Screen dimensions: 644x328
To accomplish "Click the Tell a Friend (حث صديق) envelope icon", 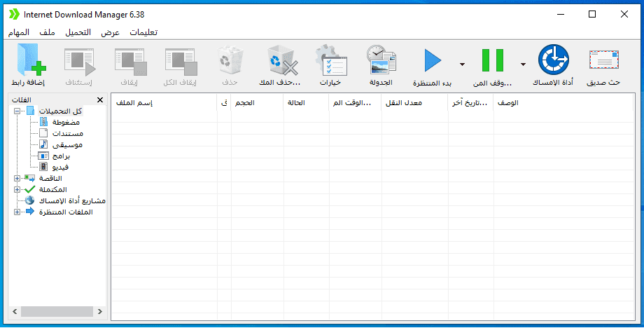I will pyautogui.click(x=603, y=60).
